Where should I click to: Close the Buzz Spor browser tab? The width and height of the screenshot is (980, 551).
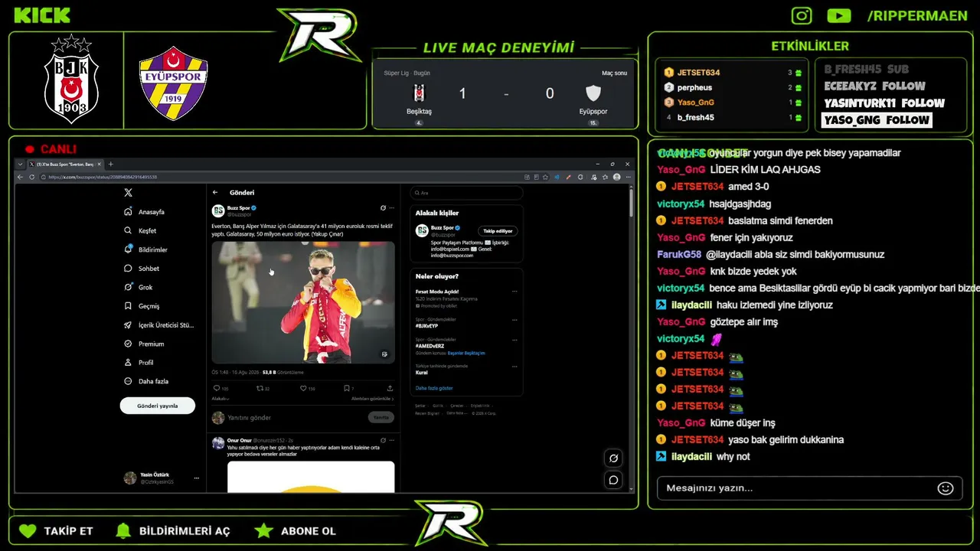[98, 165]
